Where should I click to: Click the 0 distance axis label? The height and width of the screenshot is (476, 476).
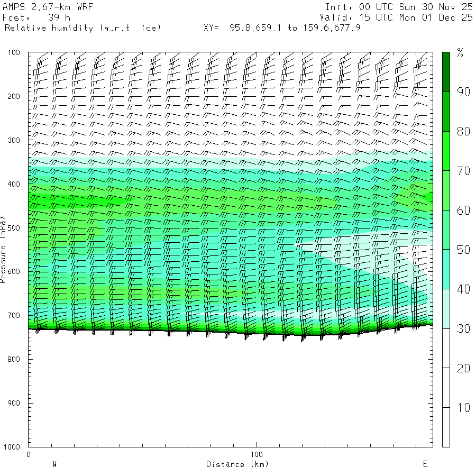[28, 454]
